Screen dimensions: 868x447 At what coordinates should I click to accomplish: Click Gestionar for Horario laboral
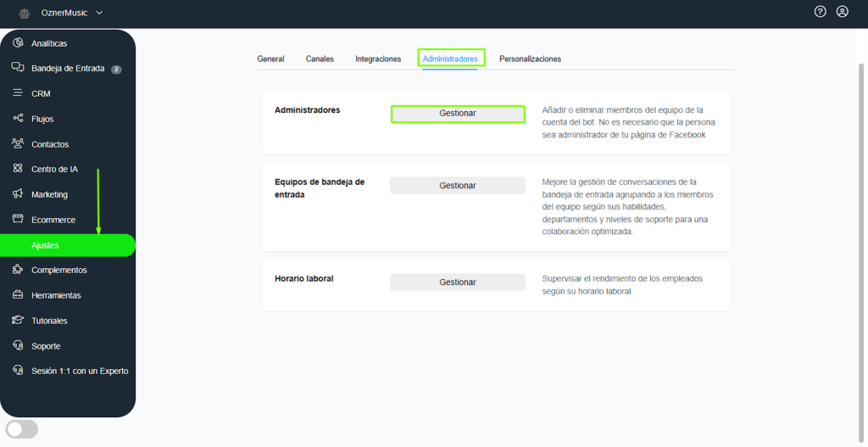pyautogui.click(x=458, y=282)
